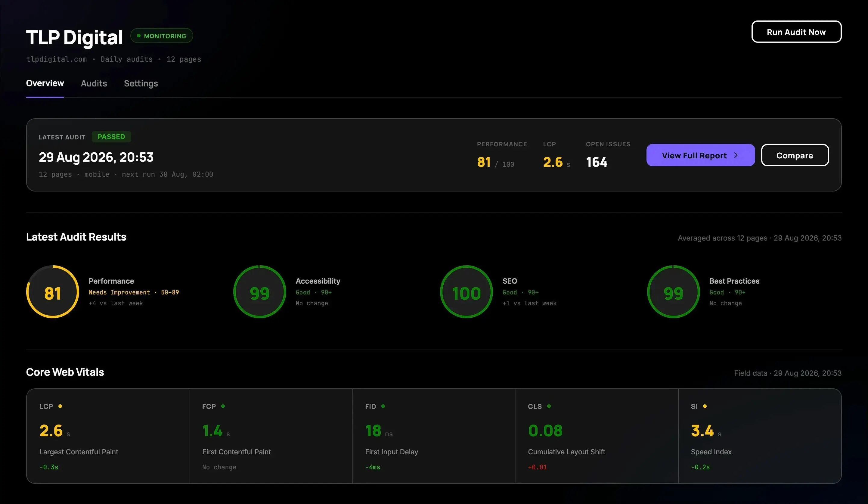This screenshot has height=504, width=868.
Task: Click the Compare button
Action: click(x=795, y=155)
